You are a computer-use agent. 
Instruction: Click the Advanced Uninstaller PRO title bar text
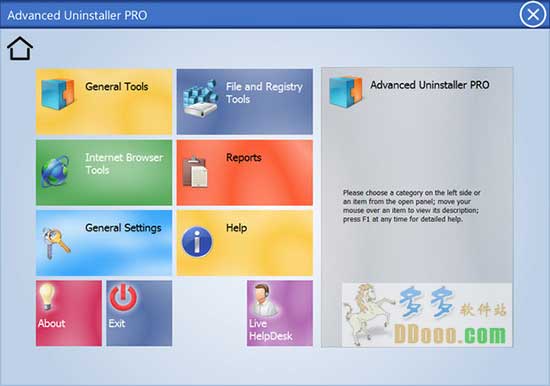(x=77, y=15)
